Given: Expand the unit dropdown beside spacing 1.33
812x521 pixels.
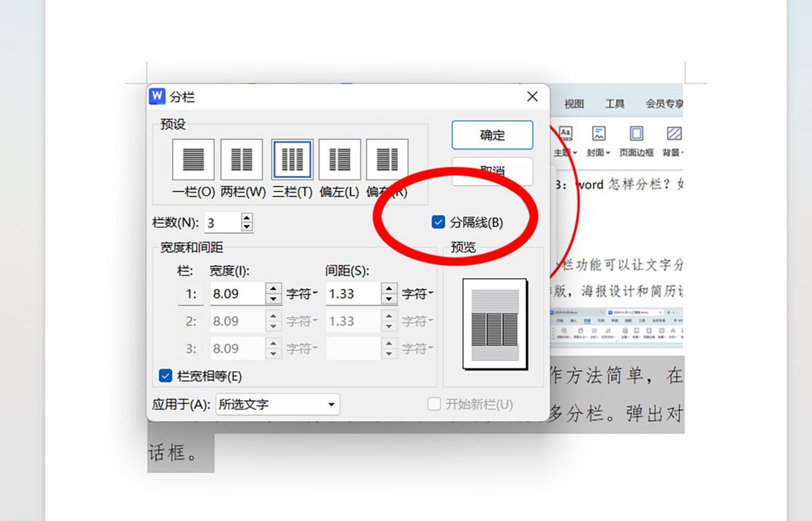Looking at the screenshot, I should tap(417, 294).
